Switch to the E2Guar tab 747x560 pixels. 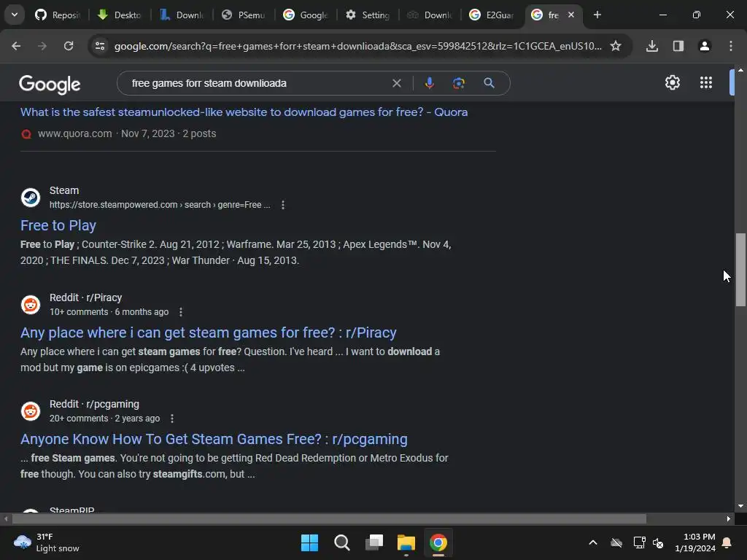(491, 15)
